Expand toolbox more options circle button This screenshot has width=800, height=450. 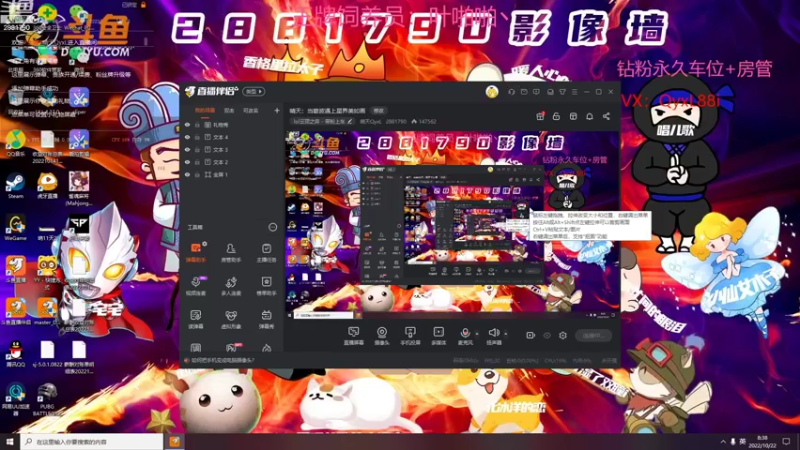[272, 227]
